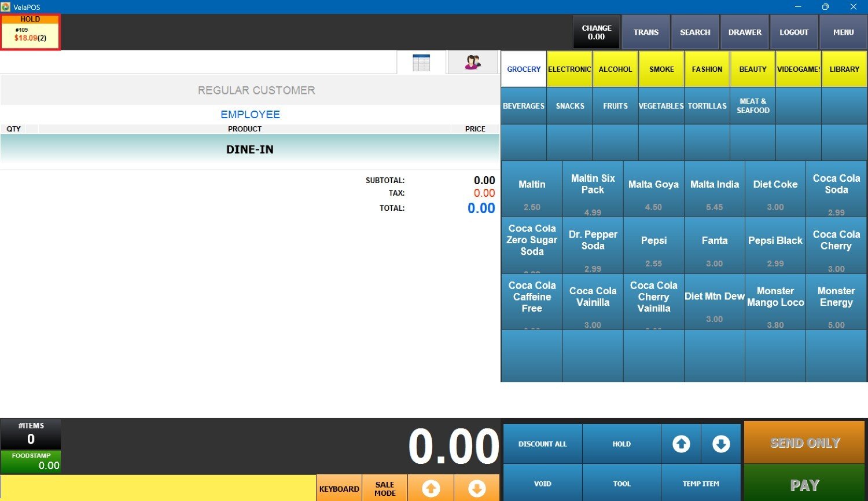Choose the SNACKS subcategory
Screen dimensions: 868x501
tap(570, 106)
